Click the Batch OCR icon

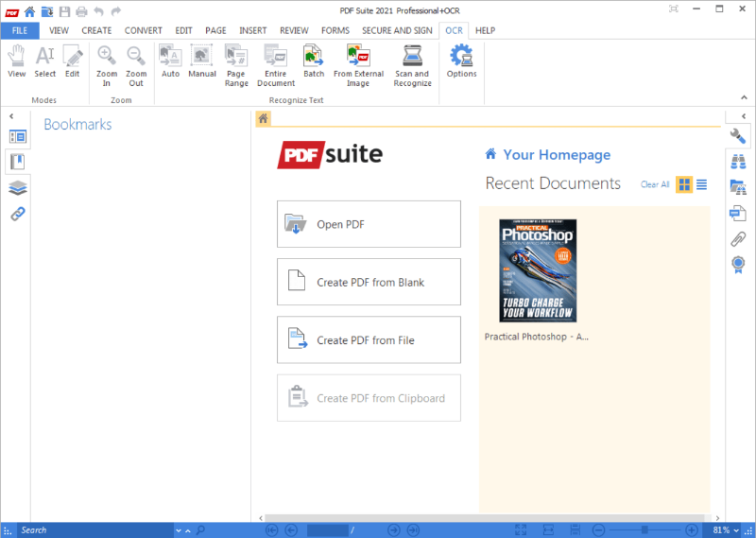314,62
